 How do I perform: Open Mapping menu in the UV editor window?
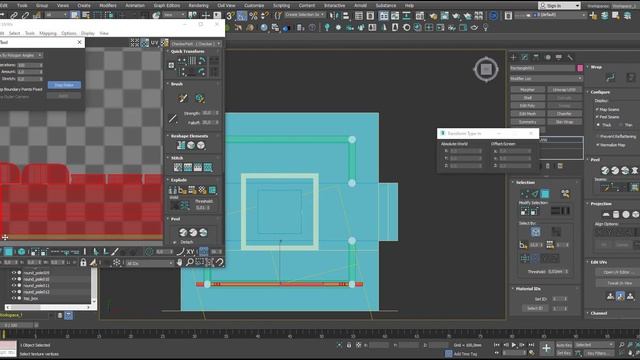48,33
